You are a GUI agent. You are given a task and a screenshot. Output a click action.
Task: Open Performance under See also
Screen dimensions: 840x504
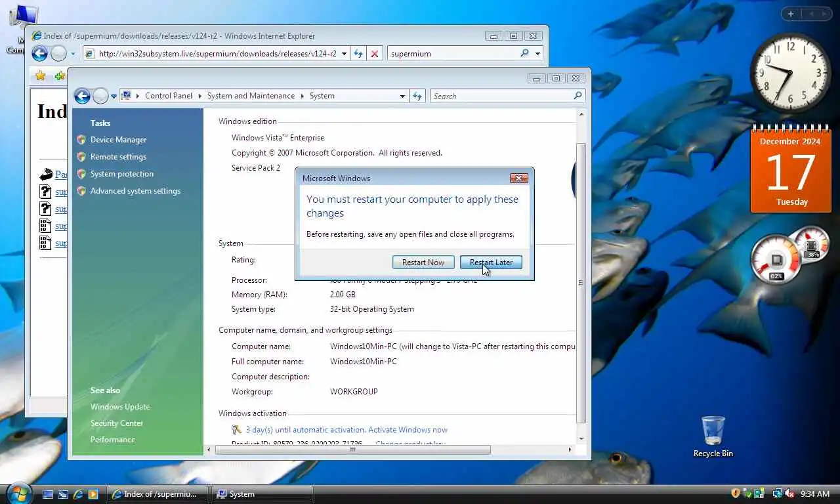113,440
